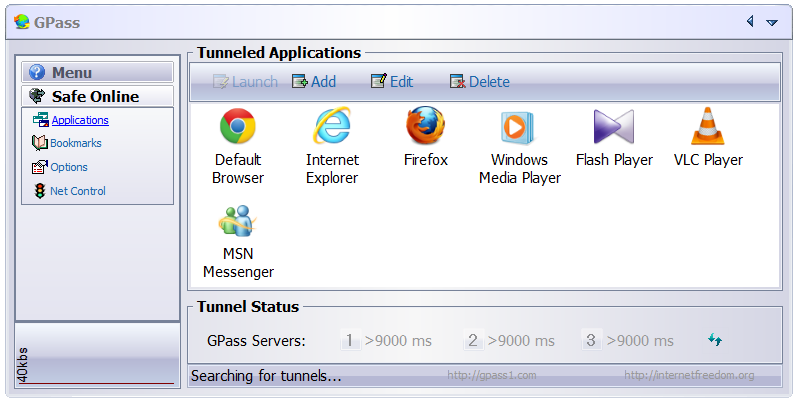The width and height of the screenshot is (797, 402).
Task: Click Delete in the toolbar
Action: [479, 82]
